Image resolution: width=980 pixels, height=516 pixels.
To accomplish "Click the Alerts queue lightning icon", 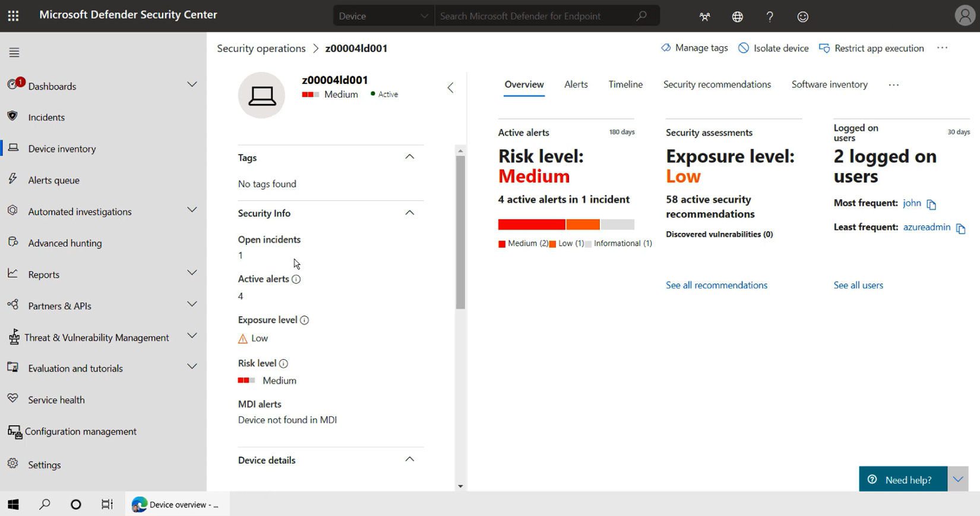I will (12, 178).
